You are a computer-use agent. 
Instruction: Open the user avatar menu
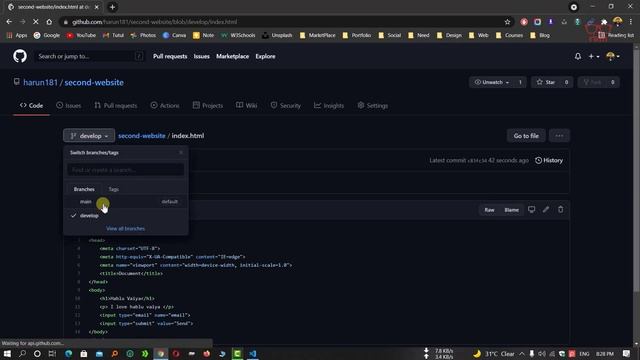[613, 56]
